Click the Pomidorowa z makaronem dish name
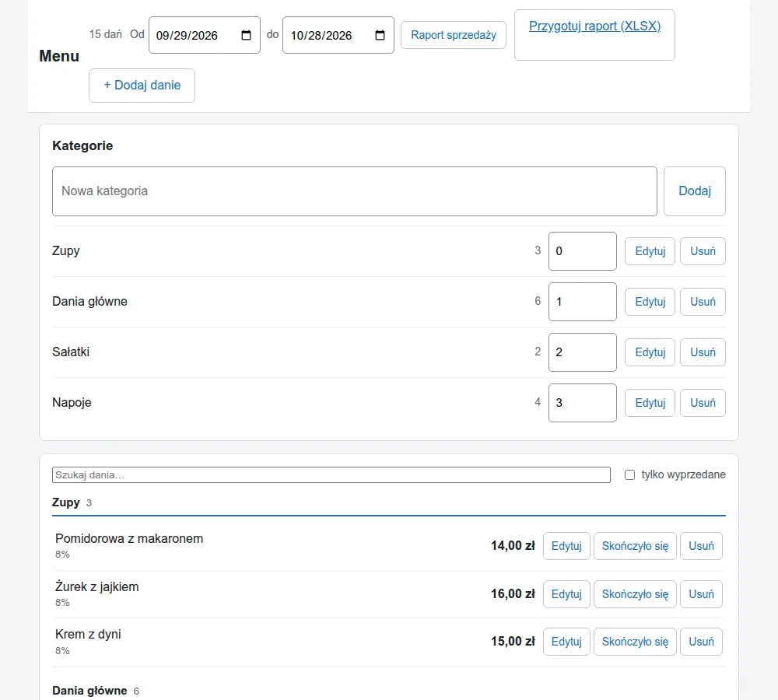The height and width of the screenshot is (700, 778). coord(129,539)
